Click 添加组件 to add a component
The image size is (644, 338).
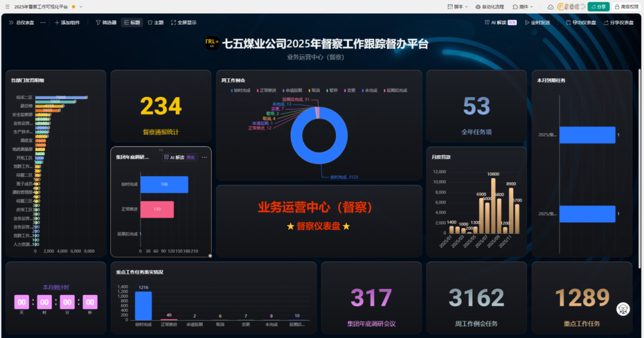tap(67, 23)
